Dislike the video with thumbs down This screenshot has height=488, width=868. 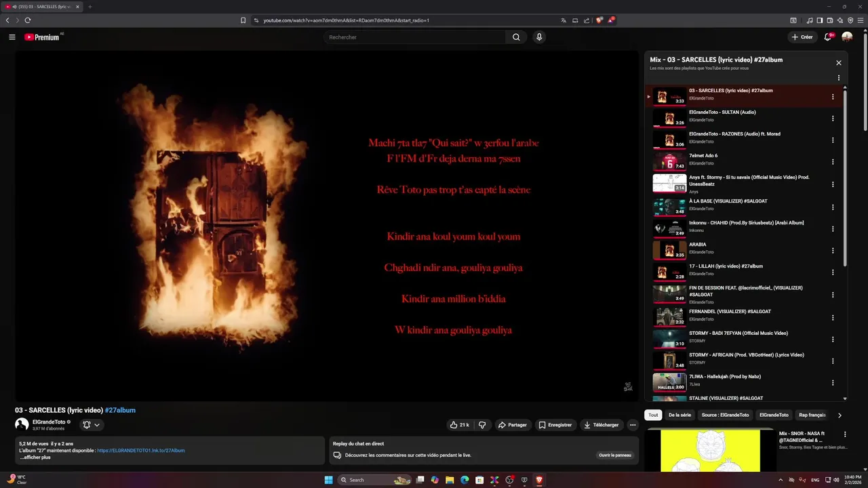point(482,425)
